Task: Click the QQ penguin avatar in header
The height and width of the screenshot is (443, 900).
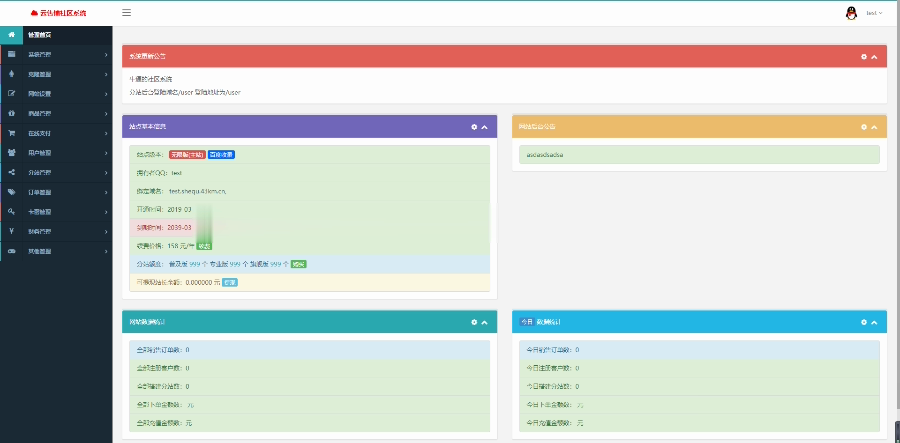Action: tap(851, 13)
